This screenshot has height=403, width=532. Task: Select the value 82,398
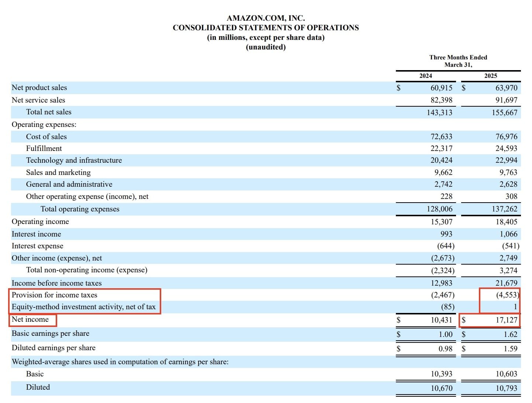pyautogui.click(x=441, y=100)
